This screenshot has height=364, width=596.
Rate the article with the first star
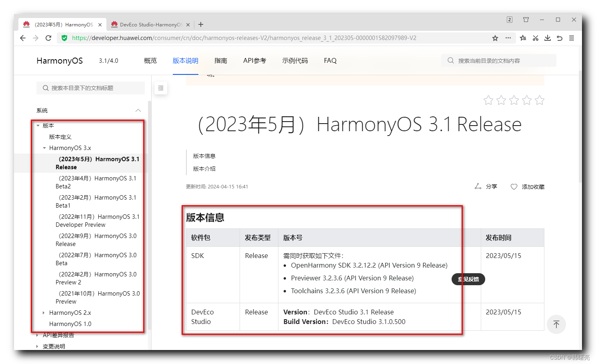point(488,100)
